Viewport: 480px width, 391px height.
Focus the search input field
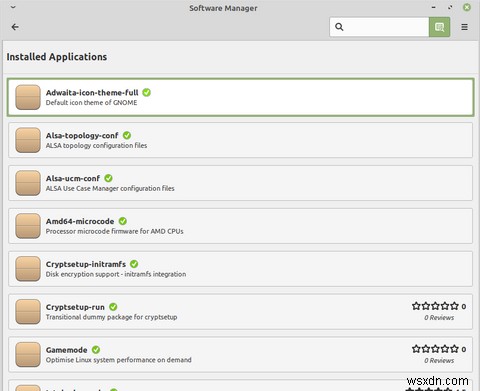point(379,27)
